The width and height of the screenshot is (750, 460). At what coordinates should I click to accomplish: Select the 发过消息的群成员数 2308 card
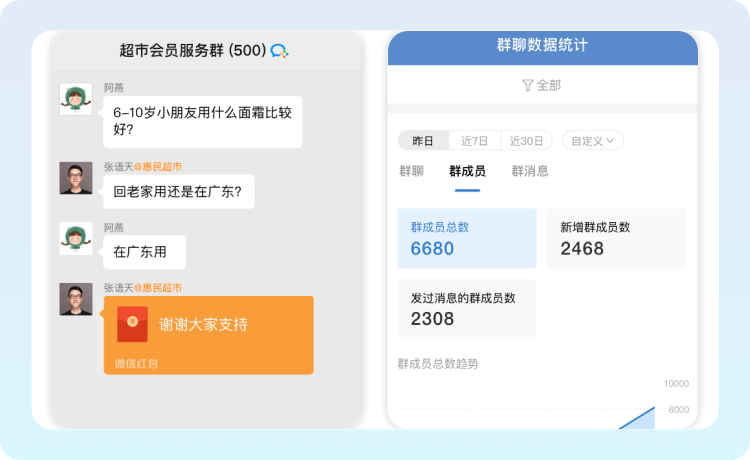pos(467,309)
